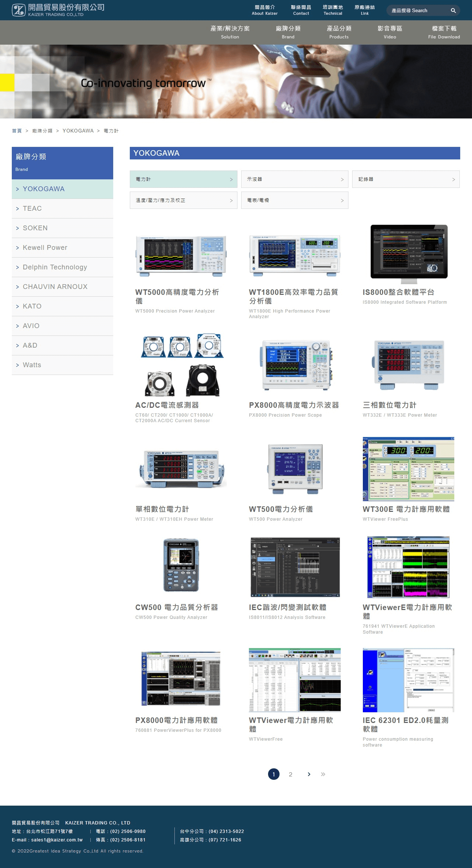
Task: Click 單相數位電力計 product title
Action: [162, 509]
